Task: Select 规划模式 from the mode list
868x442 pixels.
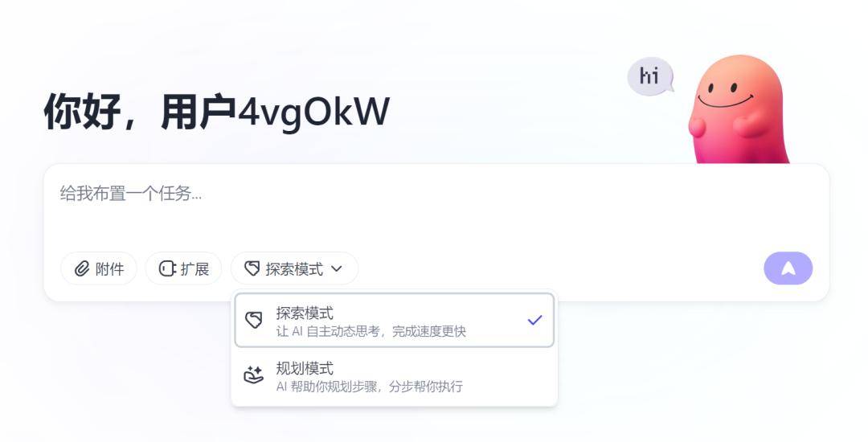Action: coord(305,368)
